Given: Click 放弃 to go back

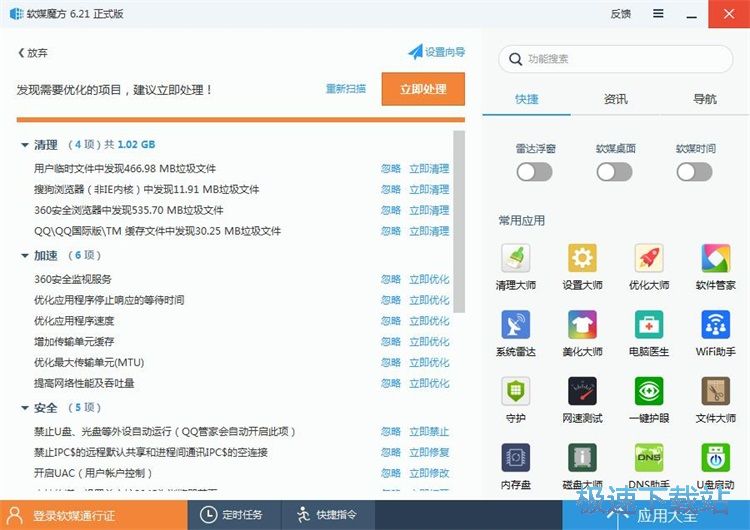Looking at the screenshot, I should pos(33,53).
